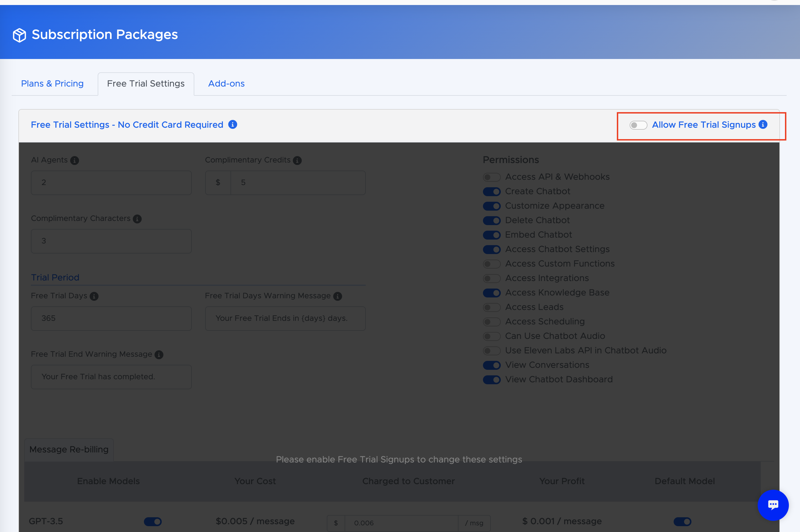Show the AI Agents info tooltip icon
The height and width of the screenshot is (532, 800).
[x=74, y=161]
